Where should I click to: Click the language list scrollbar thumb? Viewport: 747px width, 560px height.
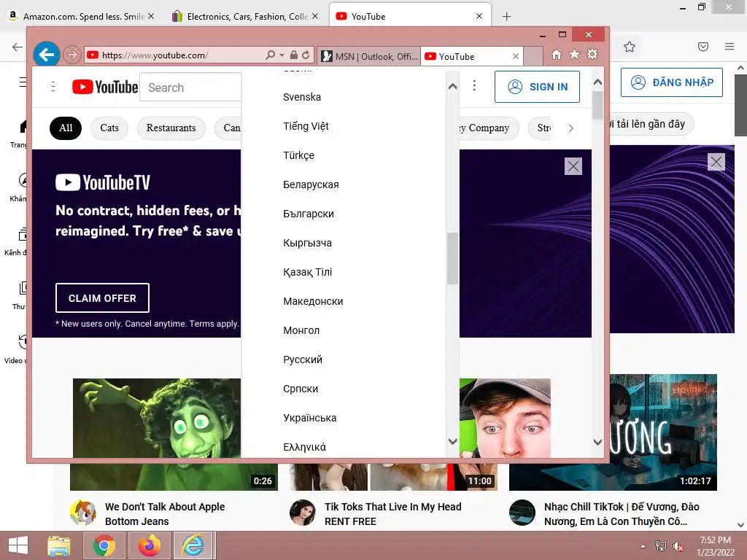tap(452, 259)
